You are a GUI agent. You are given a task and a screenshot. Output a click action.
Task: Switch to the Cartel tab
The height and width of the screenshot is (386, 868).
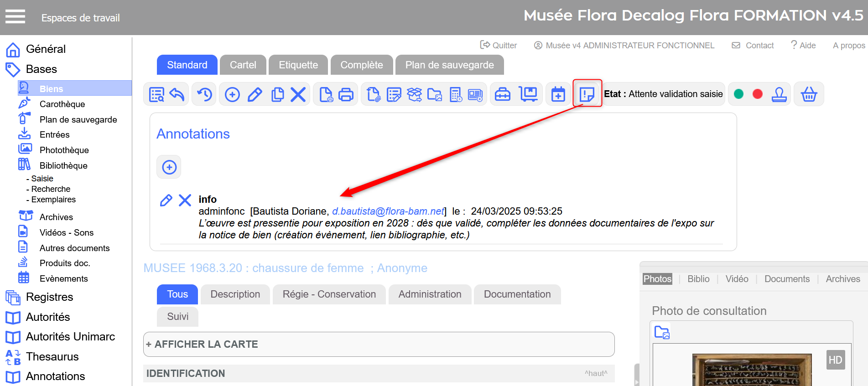(x=243, y=65)
